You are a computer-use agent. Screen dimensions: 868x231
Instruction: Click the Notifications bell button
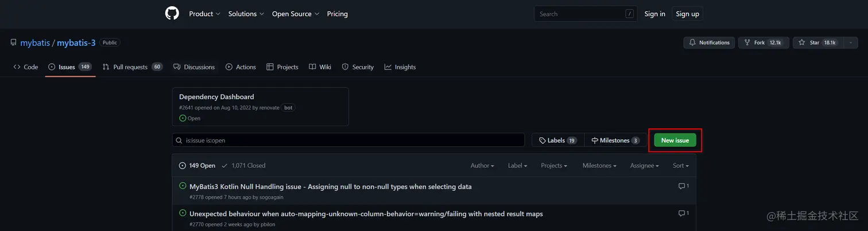tap(709, 42)
